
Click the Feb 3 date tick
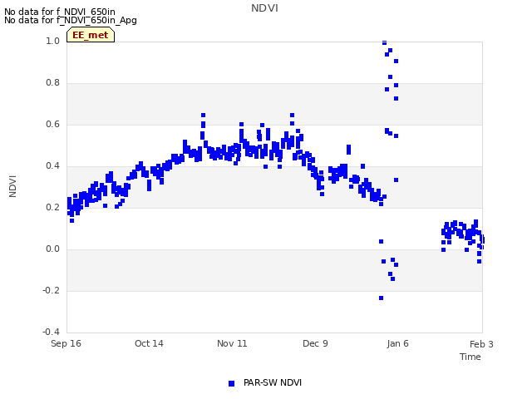pyautogui.click(x=481, y=344)
